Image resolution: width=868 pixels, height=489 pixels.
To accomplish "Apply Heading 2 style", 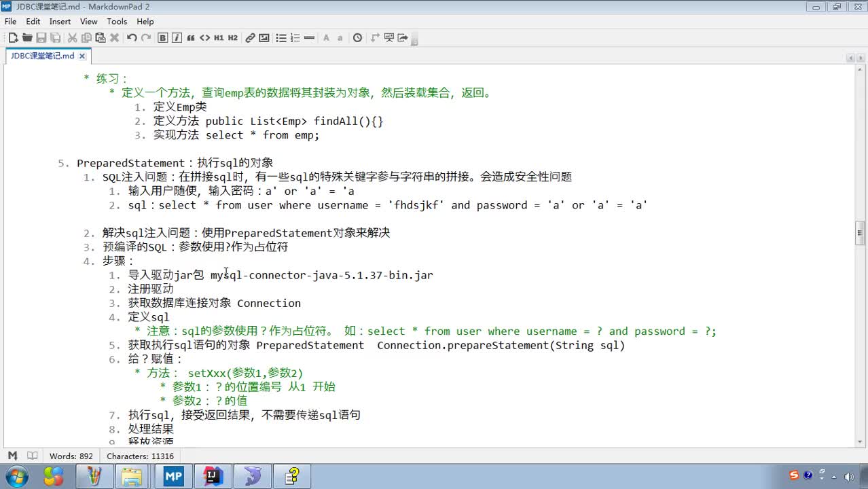I will 233,38.
